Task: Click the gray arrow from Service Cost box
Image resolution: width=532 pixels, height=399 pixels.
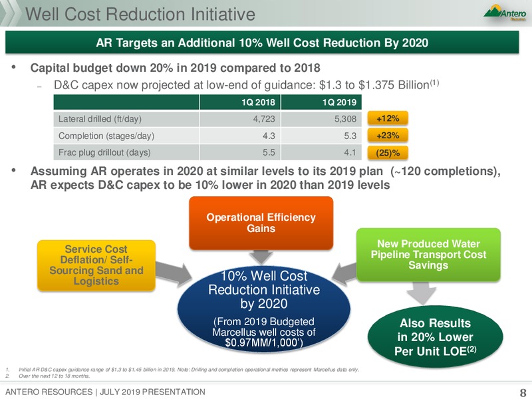Action: click(173, 273)
